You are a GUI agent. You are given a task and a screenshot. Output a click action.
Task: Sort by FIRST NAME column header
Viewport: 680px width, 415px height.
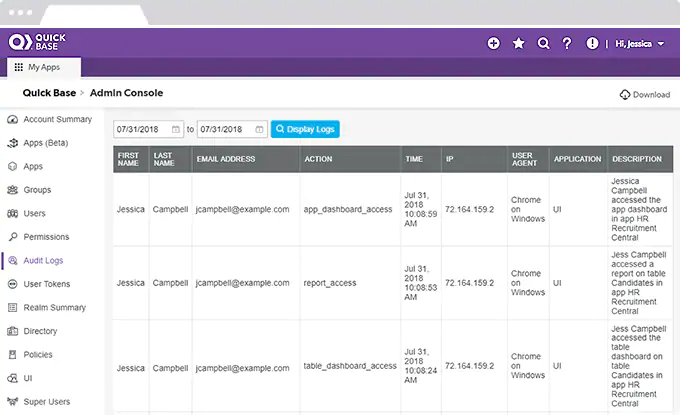click(131, 159)
